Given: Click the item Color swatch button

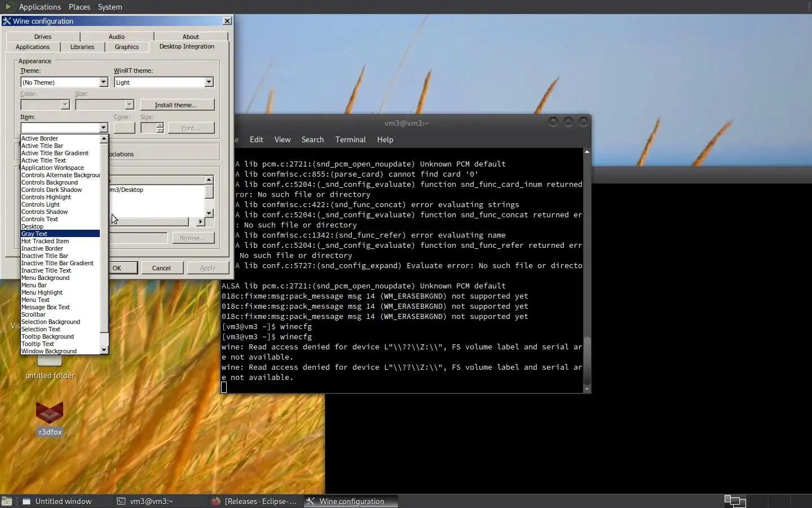Looking at the screenshot, I should coord(124,128).
